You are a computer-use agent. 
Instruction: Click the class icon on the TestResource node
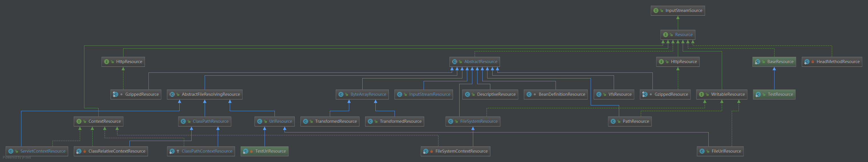click(x=758, y=94)
